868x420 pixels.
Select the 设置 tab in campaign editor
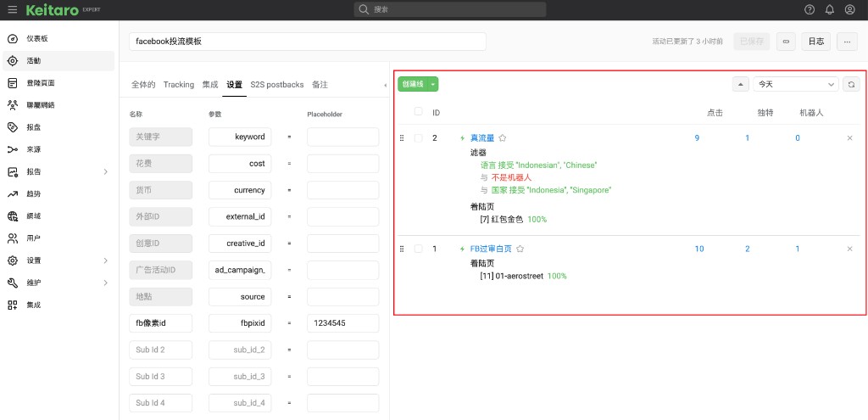[234, 85]
